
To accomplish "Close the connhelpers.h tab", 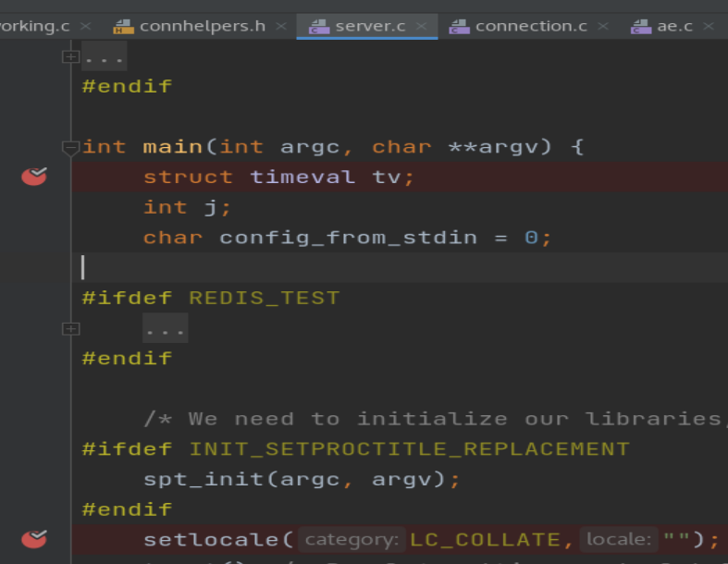I will click(x=281, y=26).
